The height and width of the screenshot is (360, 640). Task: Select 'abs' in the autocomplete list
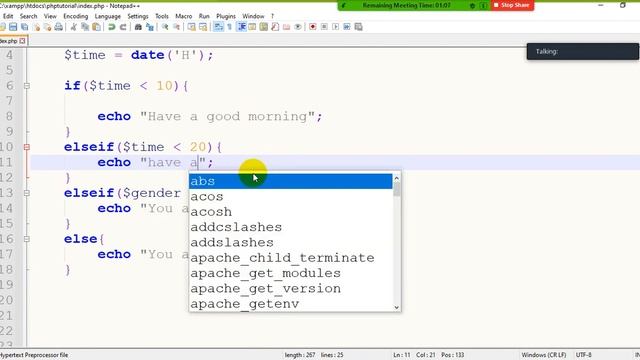coord(290,181)
